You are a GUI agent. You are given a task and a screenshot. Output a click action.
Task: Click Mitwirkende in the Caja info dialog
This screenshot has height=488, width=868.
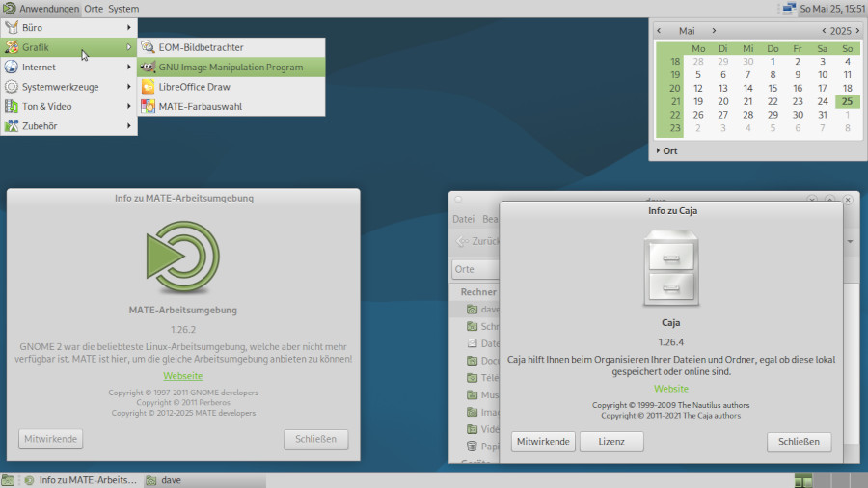(x=543, y=442)
